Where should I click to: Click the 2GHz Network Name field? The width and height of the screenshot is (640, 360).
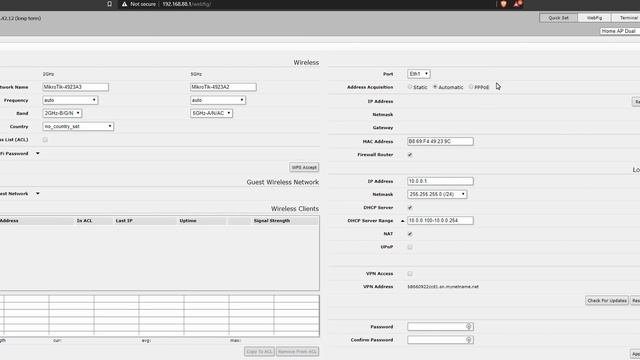[x=76, y=87]
